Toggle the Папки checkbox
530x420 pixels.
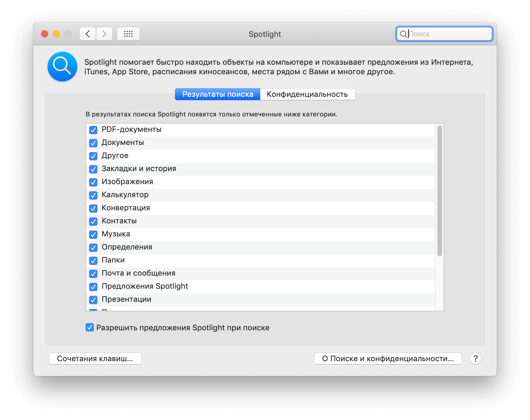pyautogui.click(x=93, y=260)
